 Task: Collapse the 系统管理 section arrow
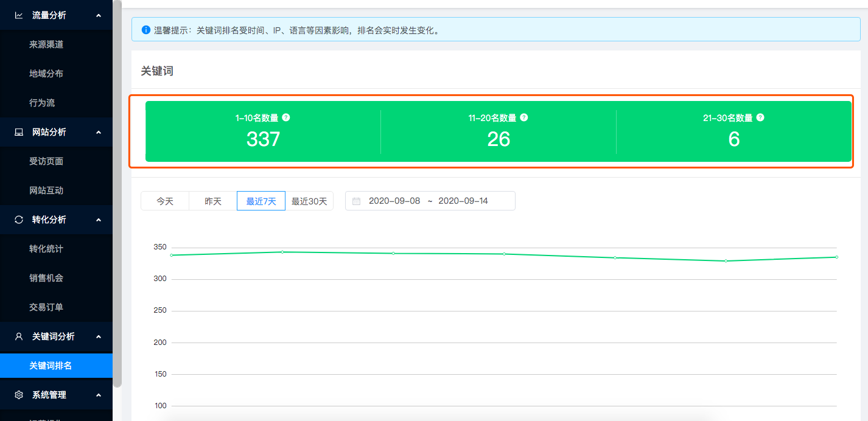tap(99, 395)
